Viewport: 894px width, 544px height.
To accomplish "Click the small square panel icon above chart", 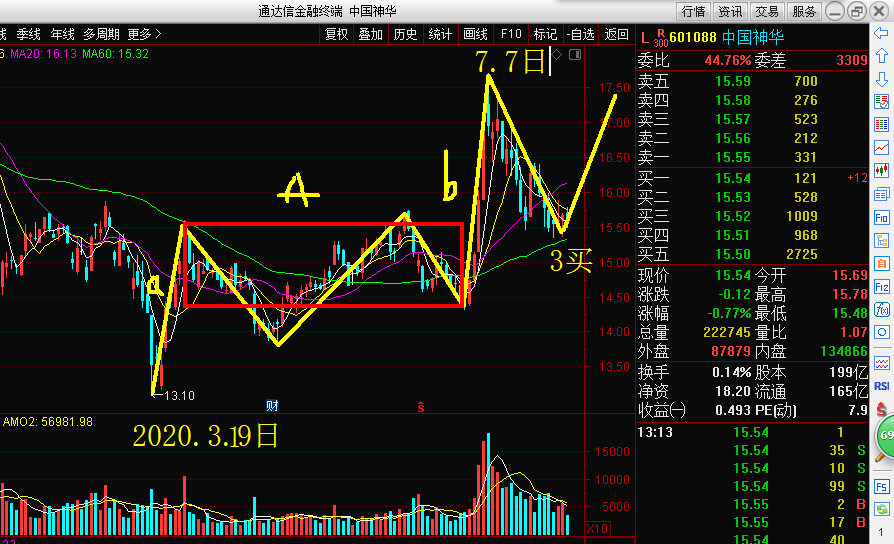I will 575,55.
